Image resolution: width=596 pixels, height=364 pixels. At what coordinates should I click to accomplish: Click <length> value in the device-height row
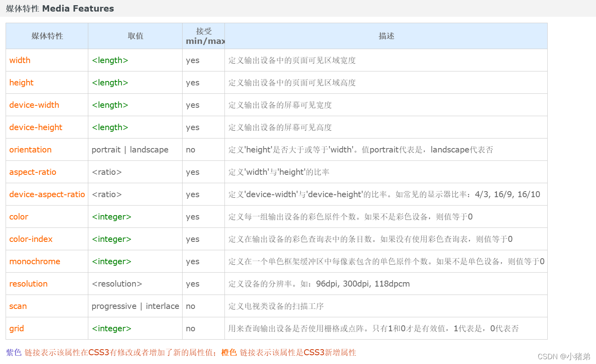[x=110, y=127]
